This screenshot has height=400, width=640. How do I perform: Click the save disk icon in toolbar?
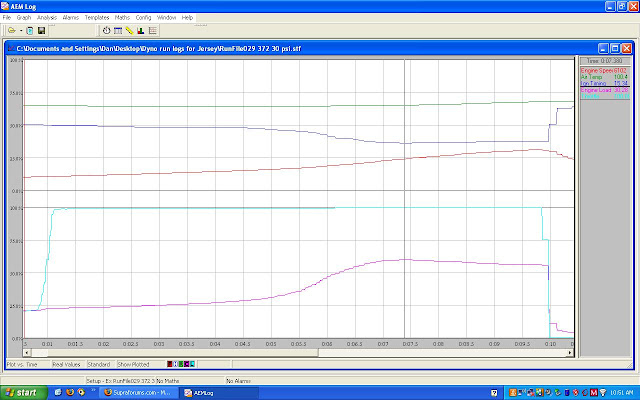tap(41, 31)
